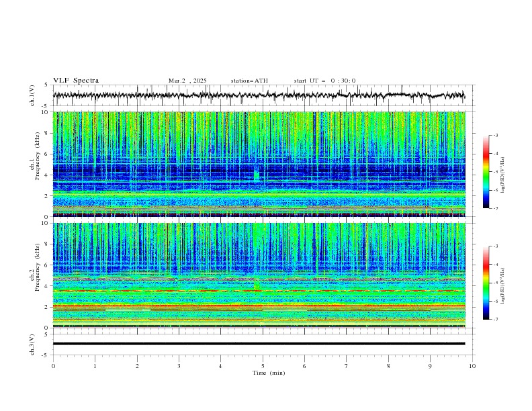This screenshot has height=411, width=532.
Task: Click the time axis tick label '10'
Action: click(x=472, y=366)
